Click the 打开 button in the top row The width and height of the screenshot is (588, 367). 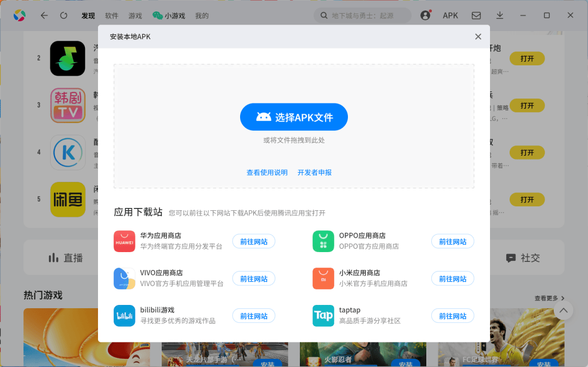(527, 58)
